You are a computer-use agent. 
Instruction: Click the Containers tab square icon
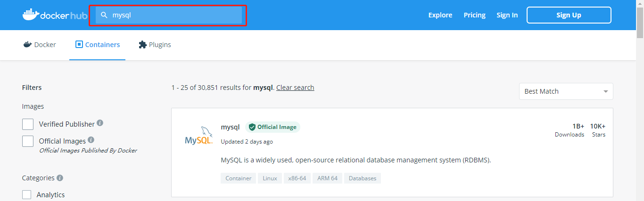(x=79, y=45)
